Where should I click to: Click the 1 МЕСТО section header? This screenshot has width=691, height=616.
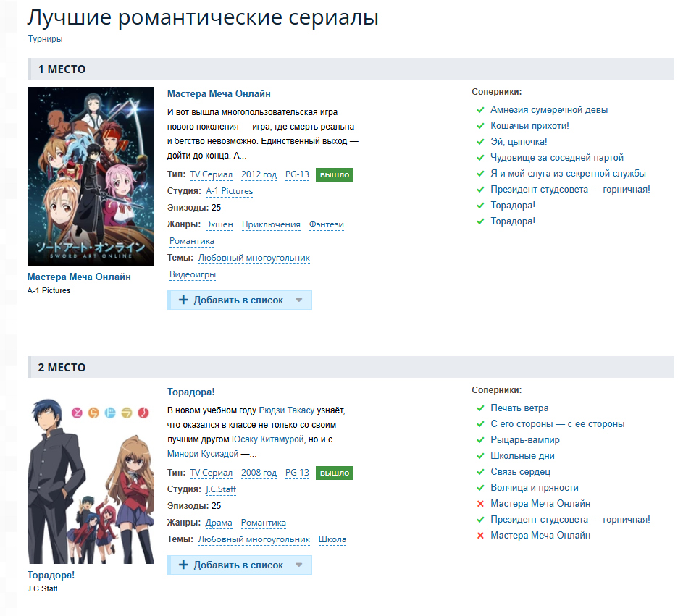[351, 69]
